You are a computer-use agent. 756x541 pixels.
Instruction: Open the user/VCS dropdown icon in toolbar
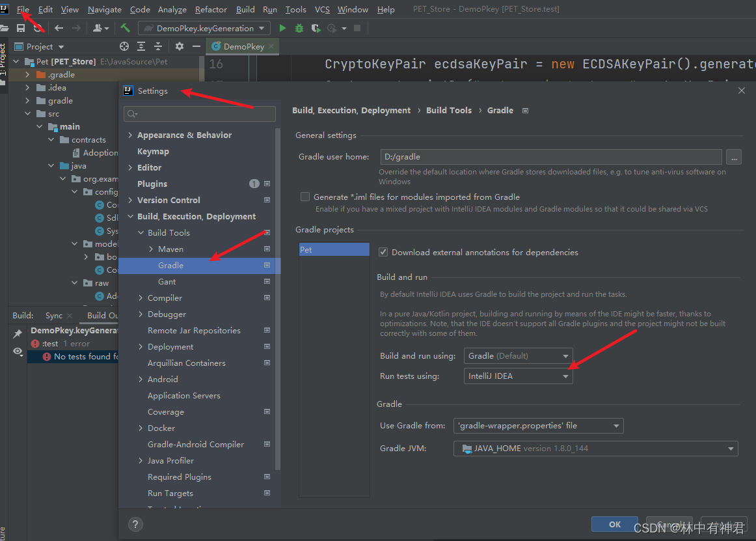click(101, 29)
